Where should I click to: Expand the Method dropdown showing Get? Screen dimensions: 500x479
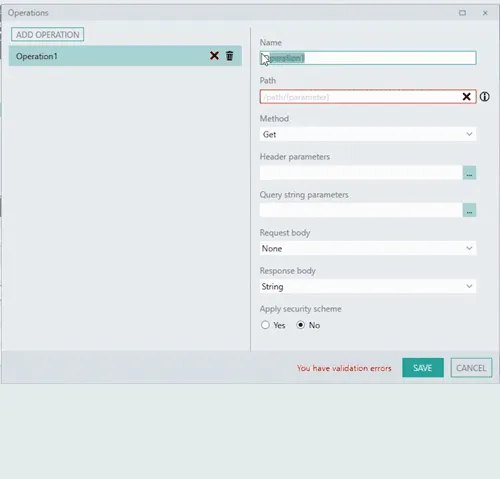coord(368,134)
